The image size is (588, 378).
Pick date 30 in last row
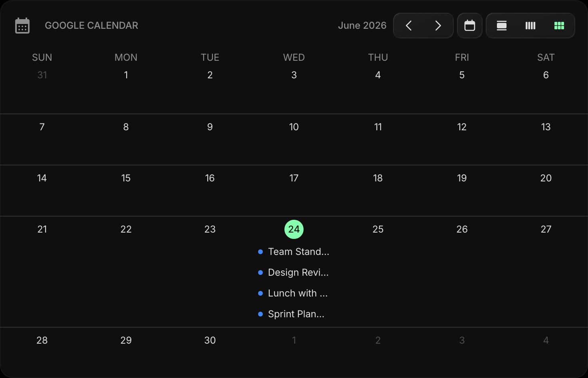click(210, 340)
